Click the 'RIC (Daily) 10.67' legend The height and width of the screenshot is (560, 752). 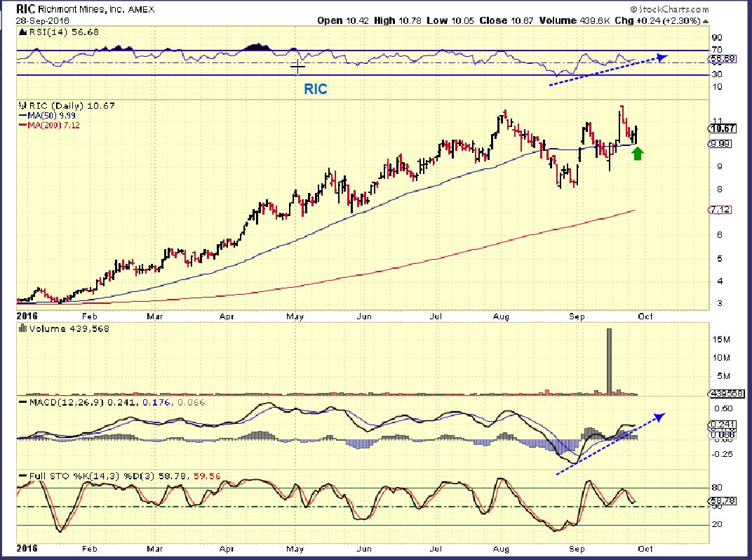pos(72,105)
